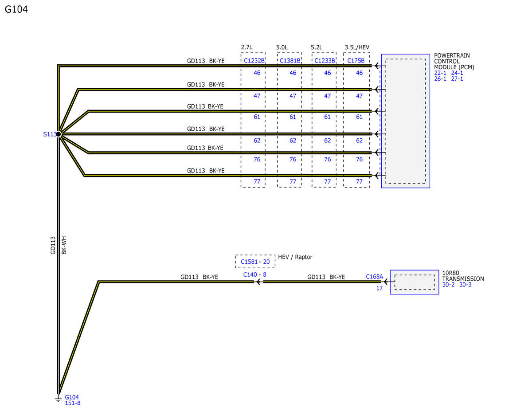Select pin 17 below C168A

(x=379, y=288)
